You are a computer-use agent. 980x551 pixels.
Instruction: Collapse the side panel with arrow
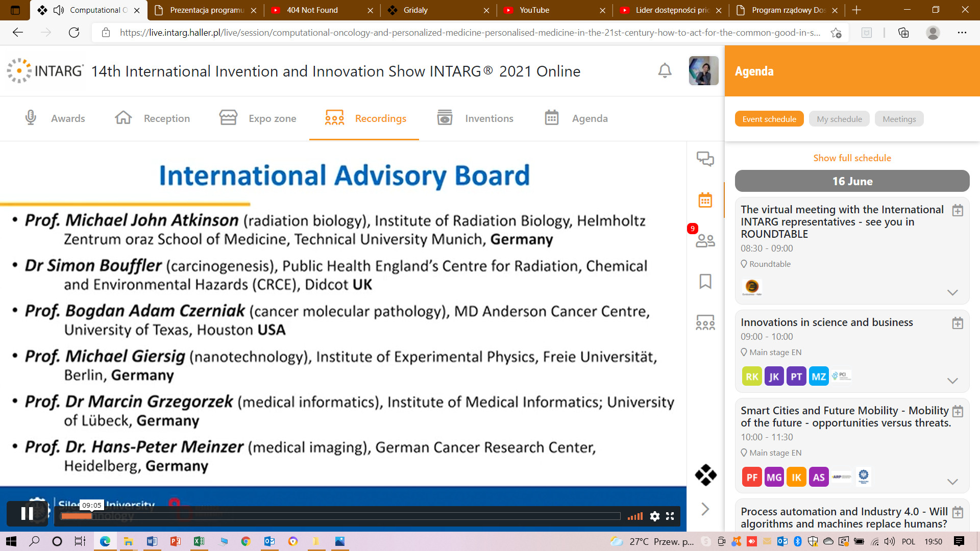click(x=705, y=509)
